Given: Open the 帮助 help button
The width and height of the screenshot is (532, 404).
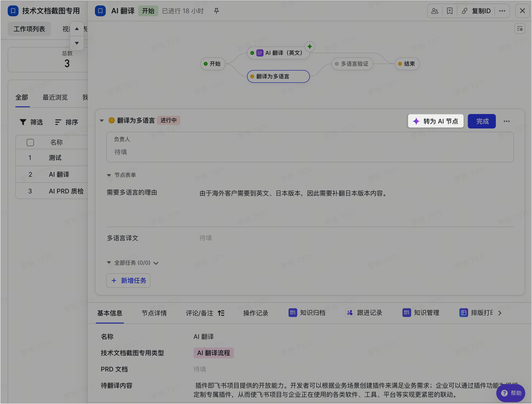Looking at the screenshot, I should click(x=511, y=393).
